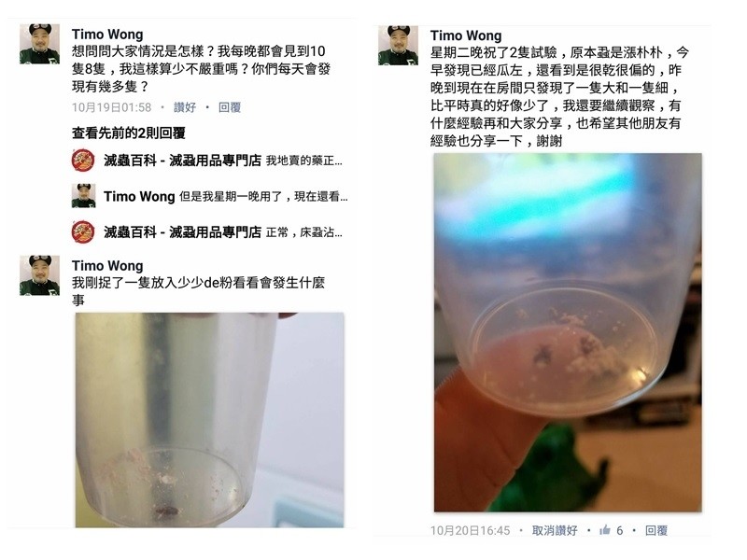Expand 查看先前的2則回覆 previous replies
The image size is (747, 560).
[129, 133]
